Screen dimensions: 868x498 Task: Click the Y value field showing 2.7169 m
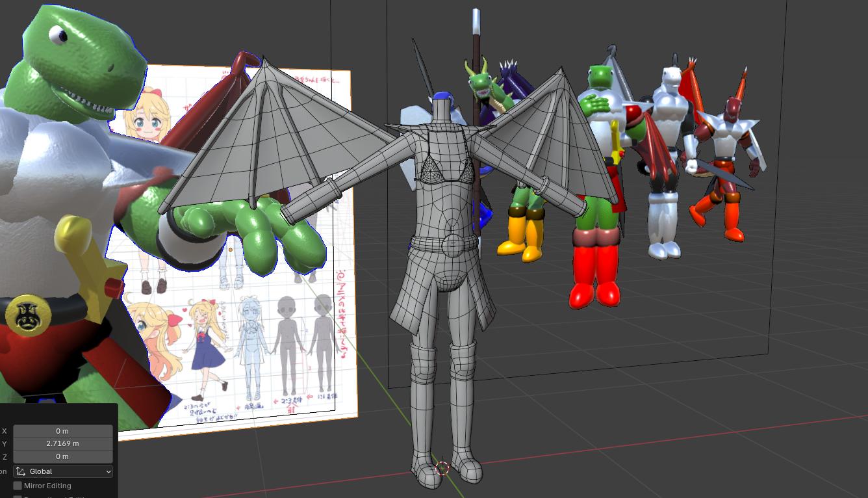[63, 443]
